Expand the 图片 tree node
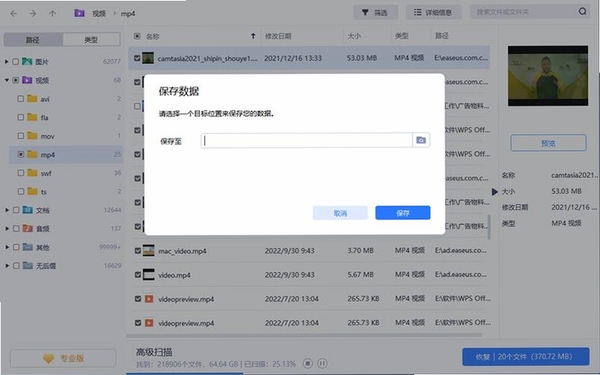Image resolution: width=600 pixels, height=375 pixels. pos(7,61)
